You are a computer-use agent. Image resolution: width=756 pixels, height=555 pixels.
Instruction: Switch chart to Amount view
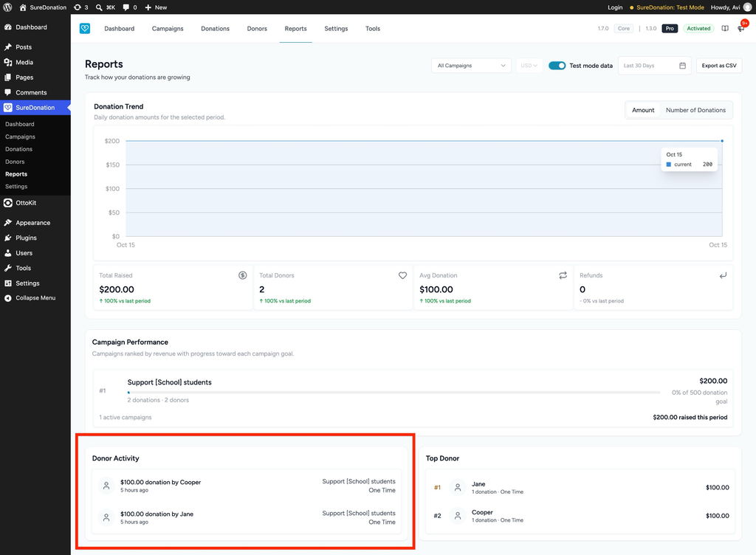tap(643, 110)
